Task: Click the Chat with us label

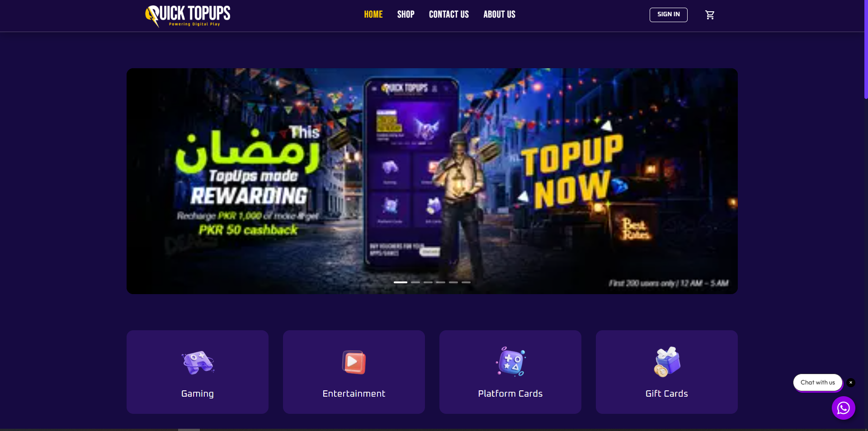Action: pyautogui.click(x=818, y=382)
